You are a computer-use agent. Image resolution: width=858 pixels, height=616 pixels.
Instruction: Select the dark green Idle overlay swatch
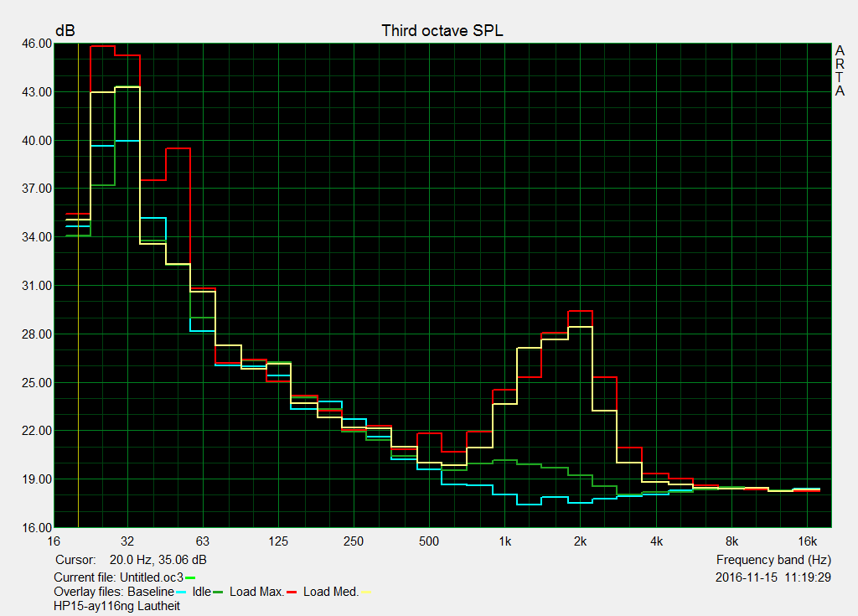pyautogui.click(x=218, y=593)
